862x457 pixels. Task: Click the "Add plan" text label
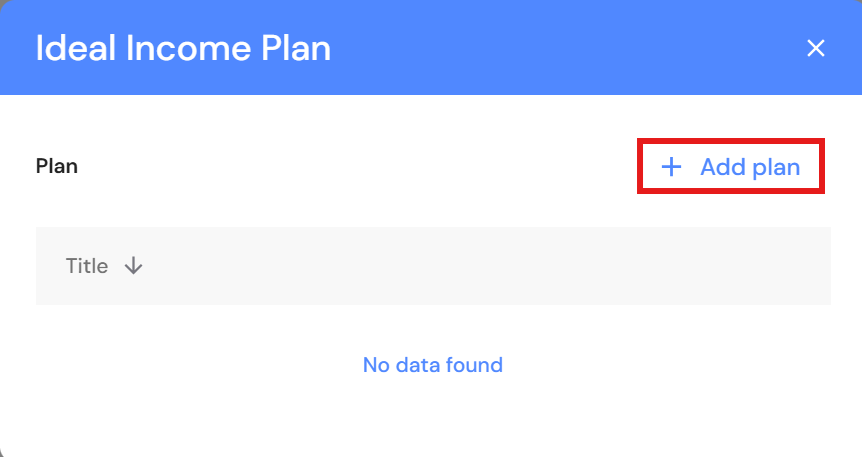click(750, 167)
